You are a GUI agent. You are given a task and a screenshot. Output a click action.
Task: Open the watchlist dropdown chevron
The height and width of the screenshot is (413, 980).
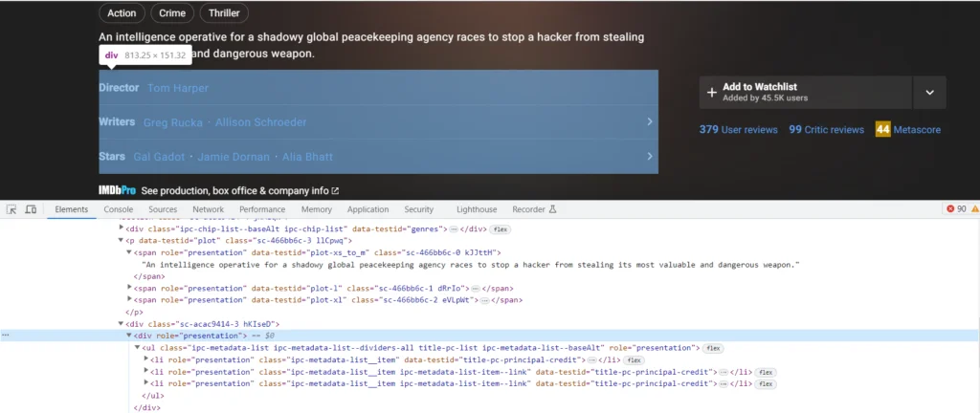[930, 93]
